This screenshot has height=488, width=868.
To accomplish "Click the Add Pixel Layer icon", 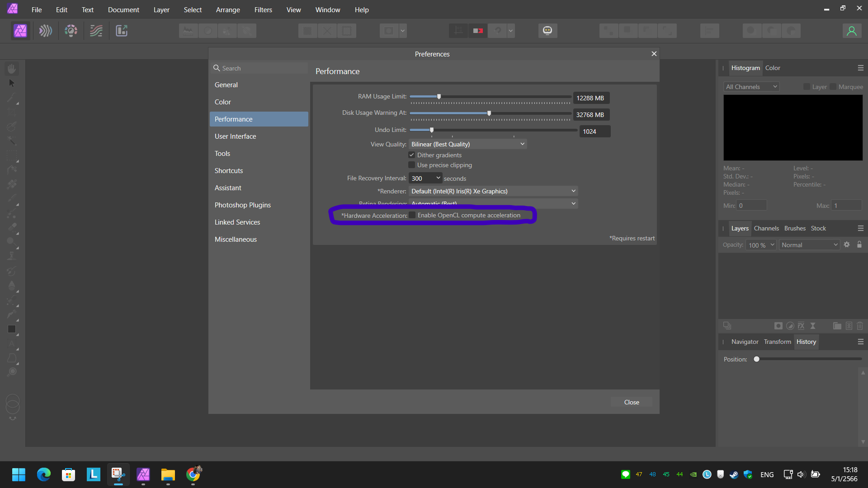I will point(849,326).
